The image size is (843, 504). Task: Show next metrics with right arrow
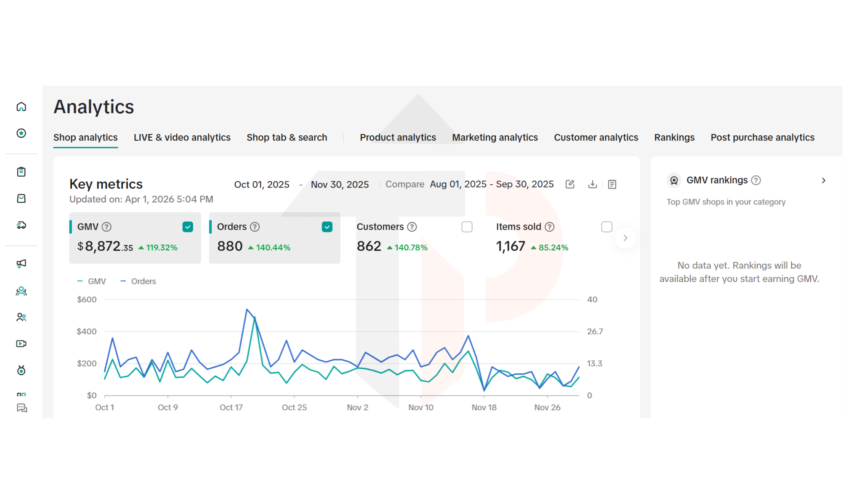tap(625, 238)
